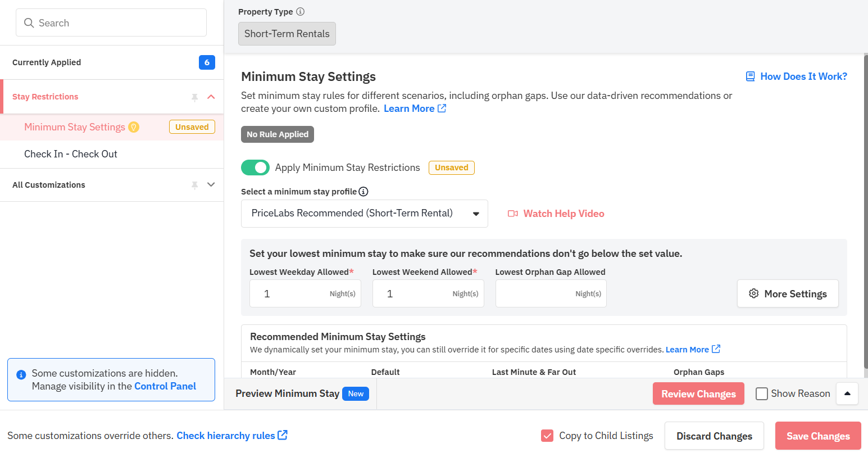Click the blue info icon in hidden customizations notice

pos(21,374)
